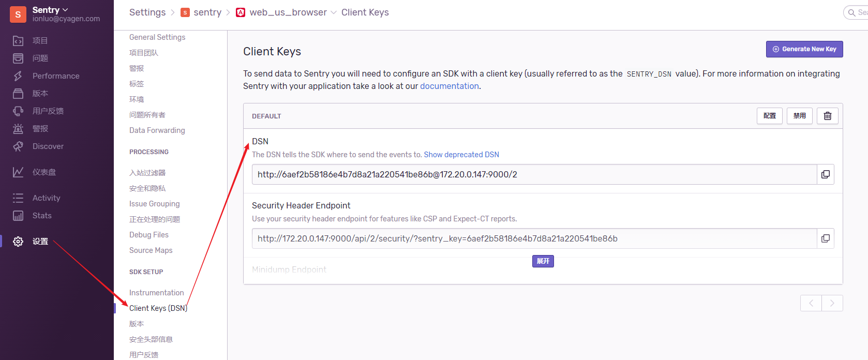Copy the DSN value with copy icon

pyautogui.click(x=825, y=174)
